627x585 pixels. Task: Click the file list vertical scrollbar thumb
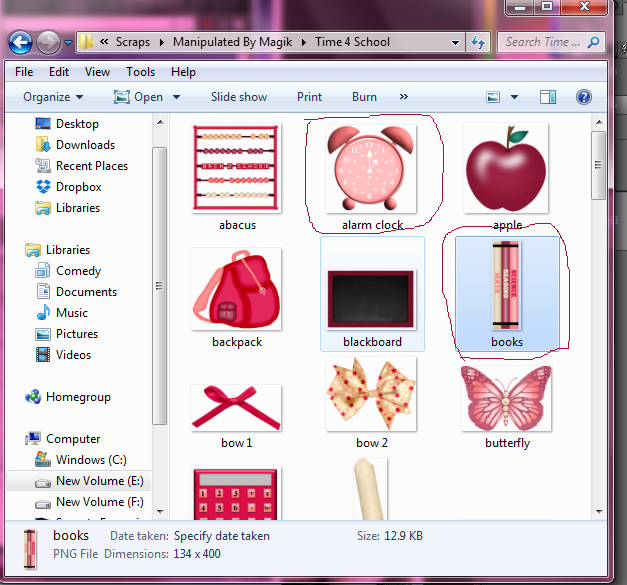pyautogui.click(x=598, y=165)
